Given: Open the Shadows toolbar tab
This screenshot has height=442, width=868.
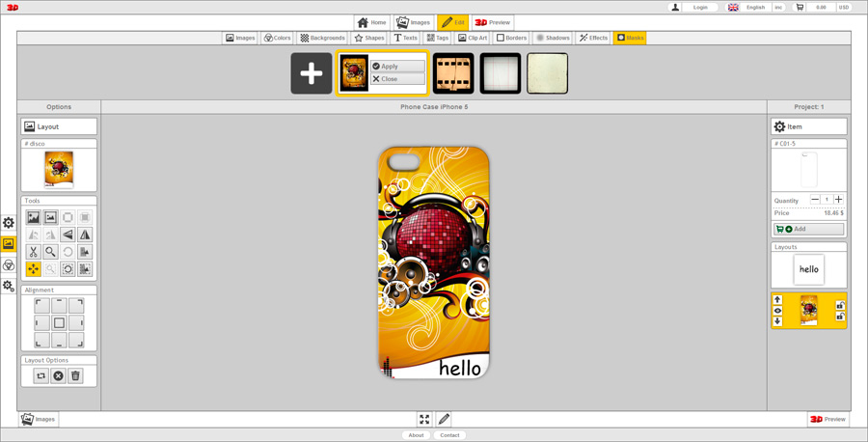Looking at the screenshot, I should click(553, 38).
